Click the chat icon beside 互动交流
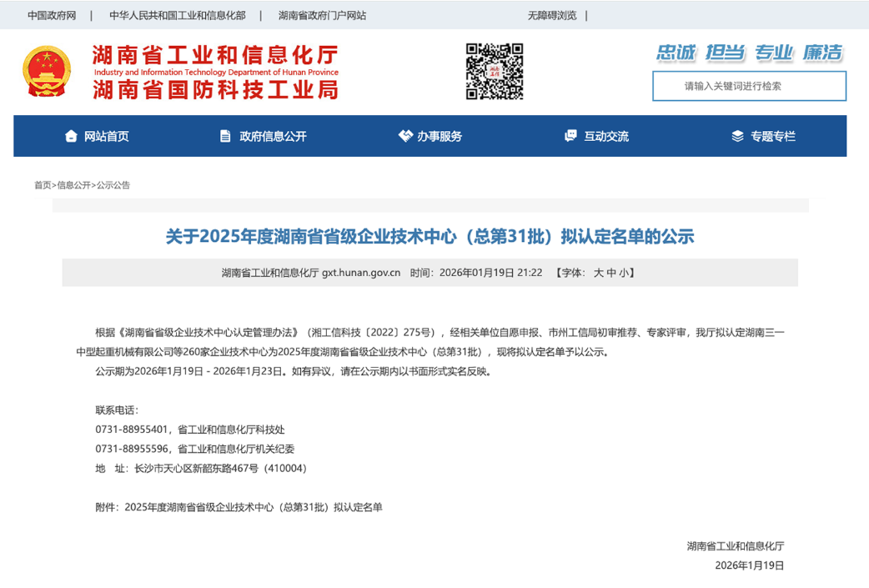The width and height of the screenshot is (869, 588). pyautogui.click(x=570, y=136)
